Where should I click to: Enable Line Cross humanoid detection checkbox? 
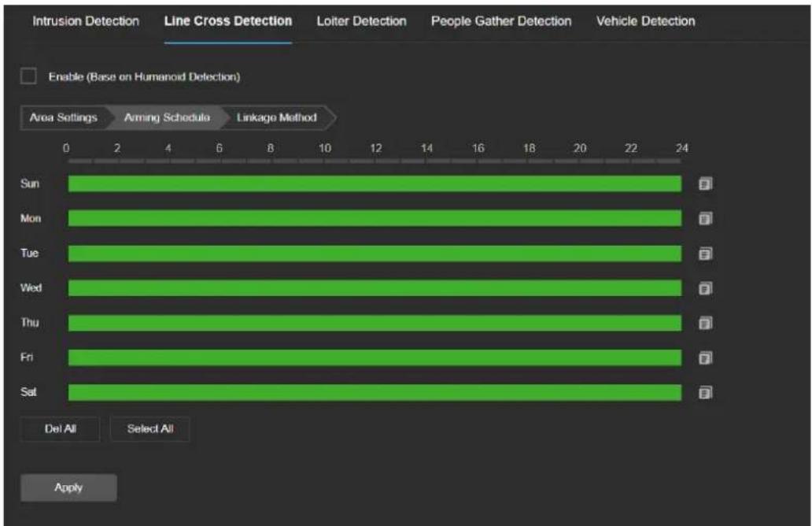(x=28, y=76)
